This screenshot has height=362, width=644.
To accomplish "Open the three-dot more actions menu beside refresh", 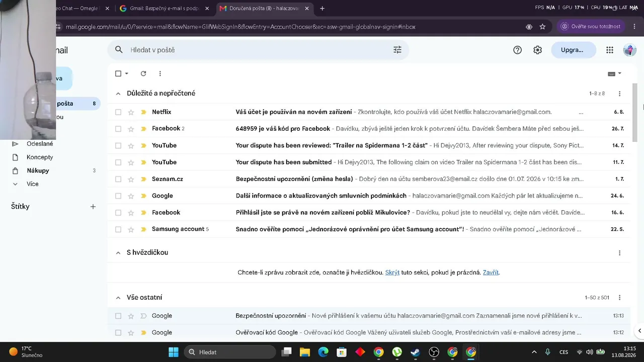I will [160, 73].
